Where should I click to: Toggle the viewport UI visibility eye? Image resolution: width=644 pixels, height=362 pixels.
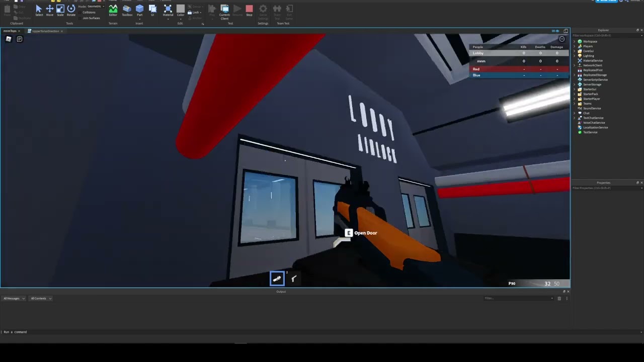(x=555, y=31)
